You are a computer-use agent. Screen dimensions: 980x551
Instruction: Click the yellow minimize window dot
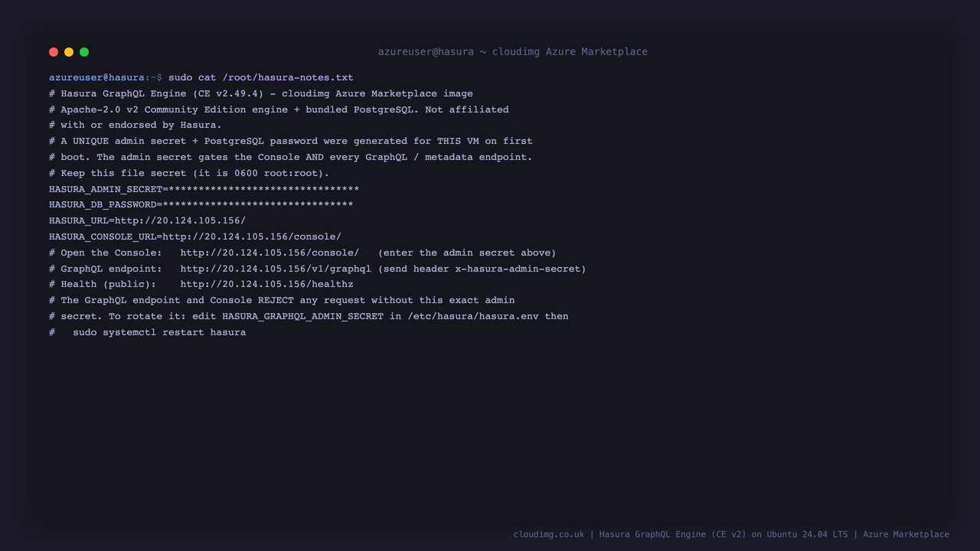coord(69,52)
